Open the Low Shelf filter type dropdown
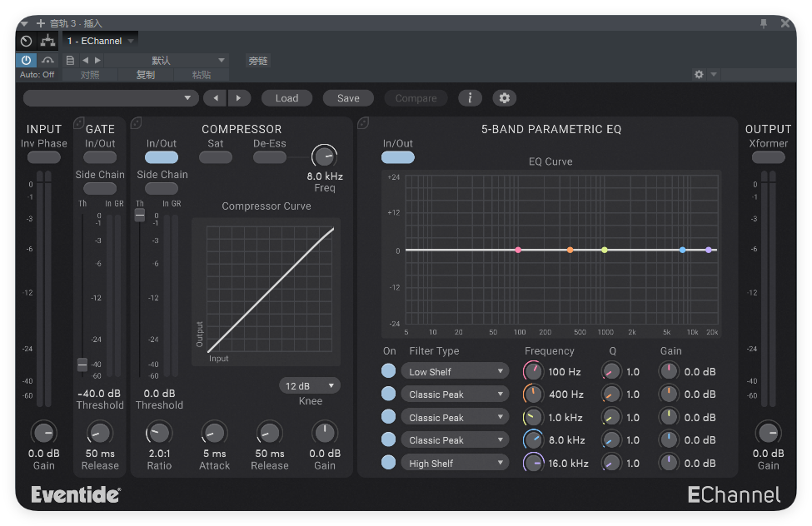The width and height of the screenshot is (812, 526). (x=455, y=372)
